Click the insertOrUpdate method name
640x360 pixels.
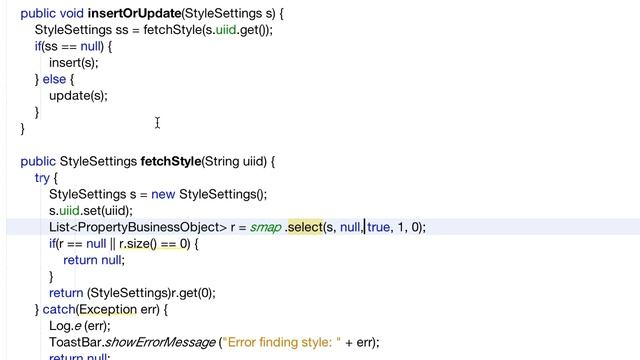click(x=134, y=13)
